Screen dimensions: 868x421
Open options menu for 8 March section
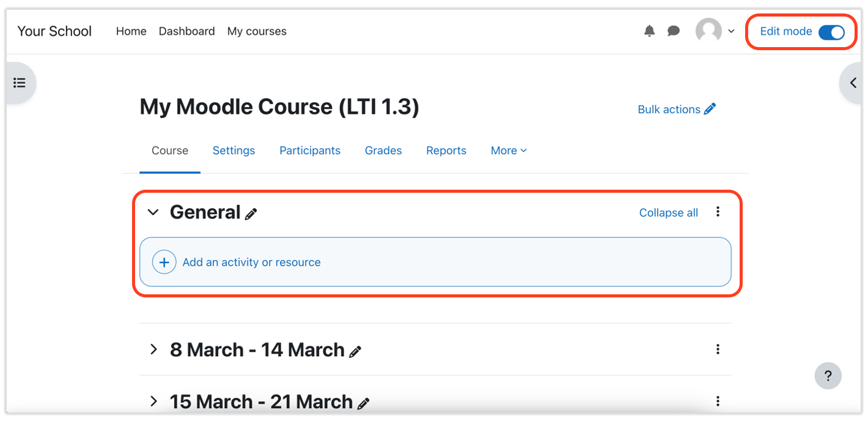point(718,349)
